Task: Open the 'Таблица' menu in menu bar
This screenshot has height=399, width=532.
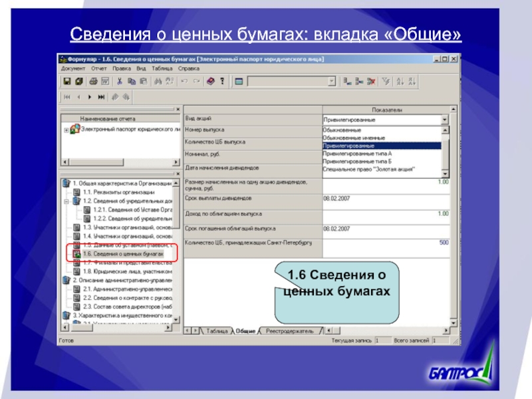Action: coord(162,68)
